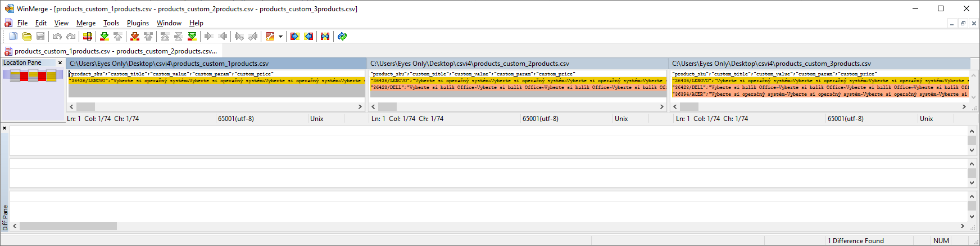Click the NUM indicator in status bar
The height and width of the screenshot is (246, 980).
[x=941, y=240]
